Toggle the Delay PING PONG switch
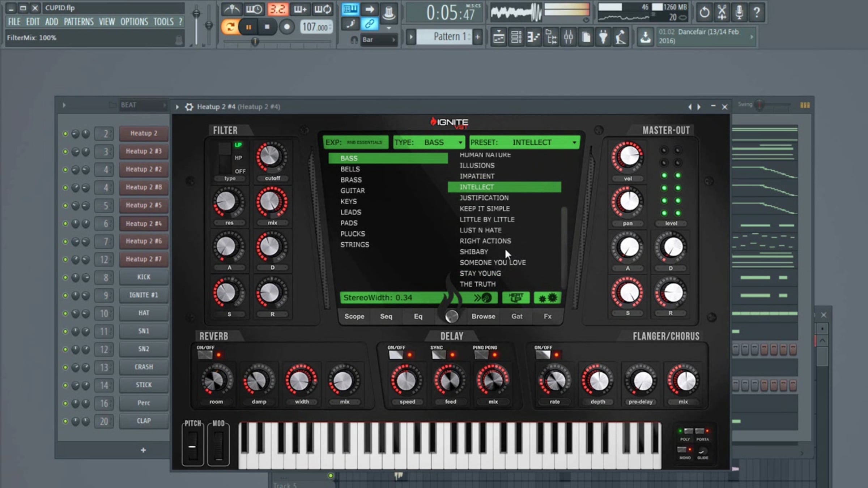868x488 pixels. coord(481,355)
